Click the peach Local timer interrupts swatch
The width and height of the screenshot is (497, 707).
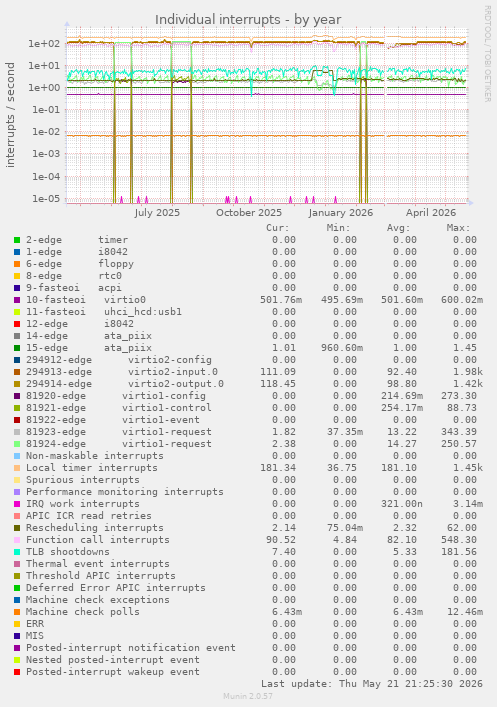click(x=17, y=468)
